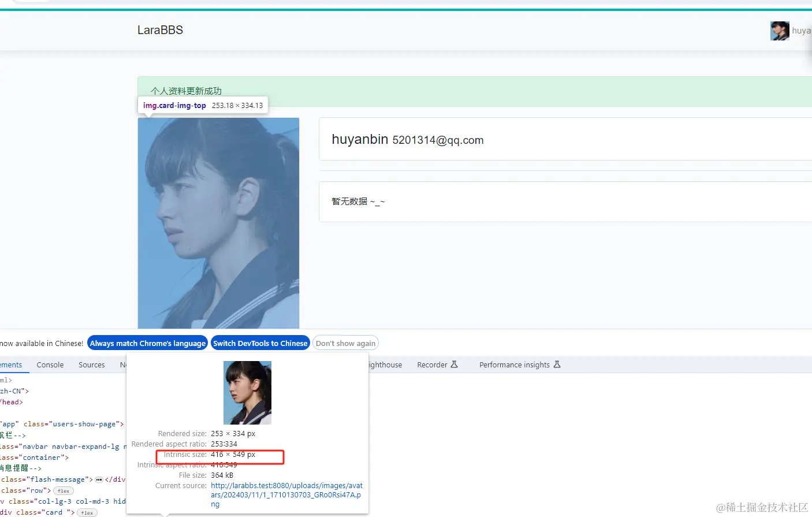Screen dimensions: 812x517
Task: Click the Performance insights flask icon
Action: 557,364
